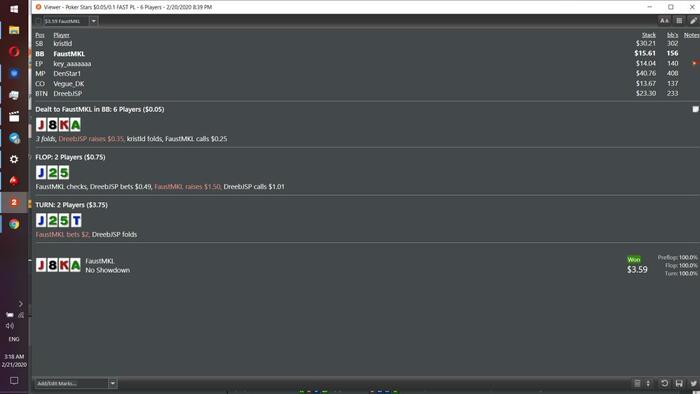700x394 pixels.
Task: Click the ace card in dealt hole cards
Action: 75,124
